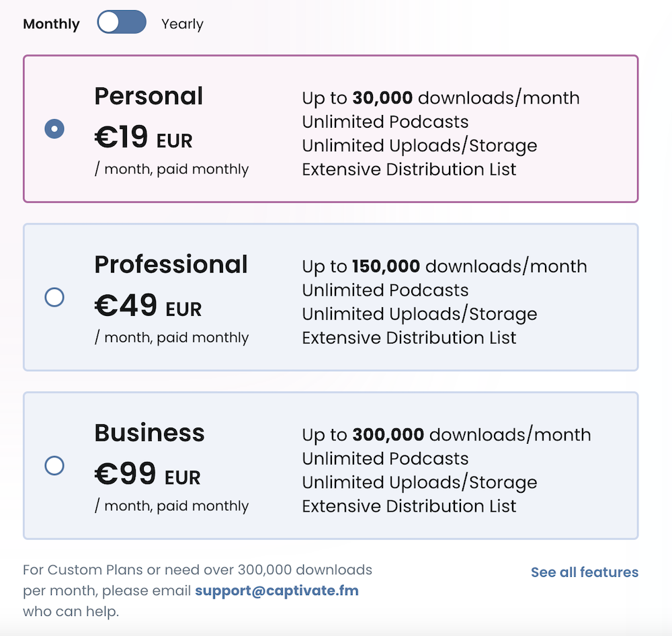Click the 150,000 downloads/month text
The height and width of the screenshot is (636, 672).
(444, 266)
